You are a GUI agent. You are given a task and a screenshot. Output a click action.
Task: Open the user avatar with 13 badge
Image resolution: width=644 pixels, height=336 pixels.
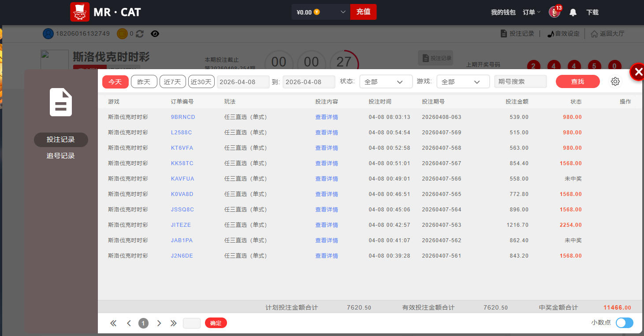pyautogui.click(x=555, y=12)
